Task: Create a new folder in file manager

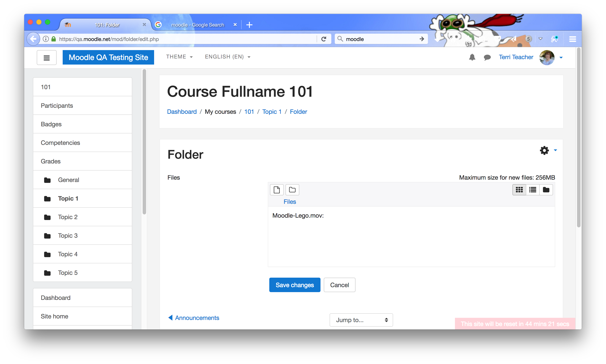Action: 292,190
